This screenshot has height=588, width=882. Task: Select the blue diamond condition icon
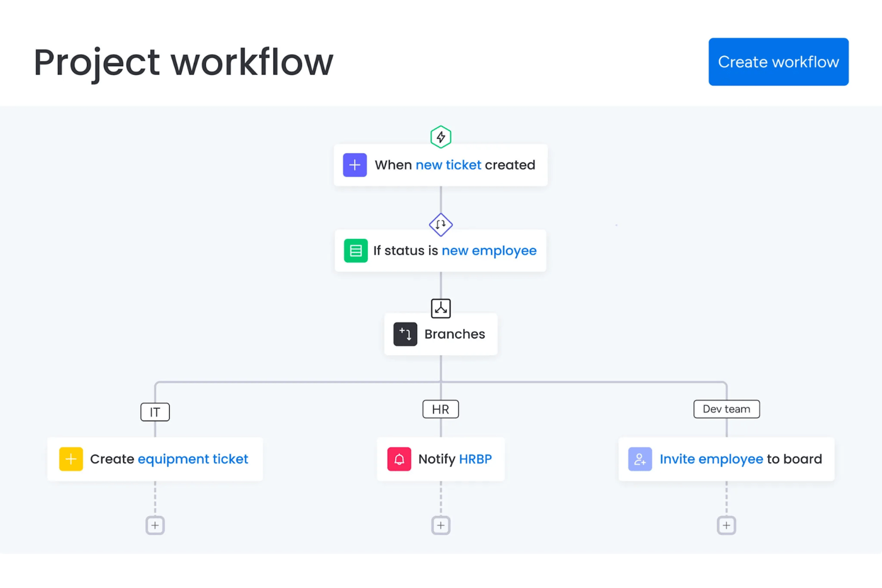click(441, 225)
